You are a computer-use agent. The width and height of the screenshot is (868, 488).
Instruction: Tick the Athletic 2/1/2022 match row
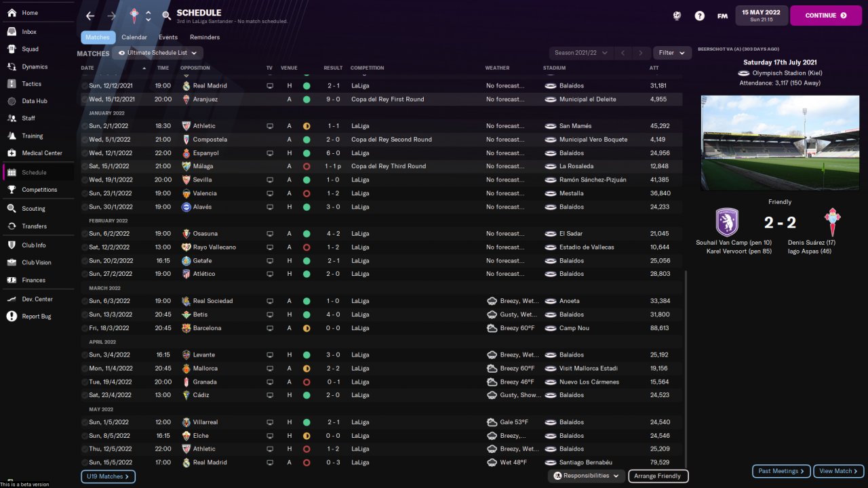(x=85, y=126)
